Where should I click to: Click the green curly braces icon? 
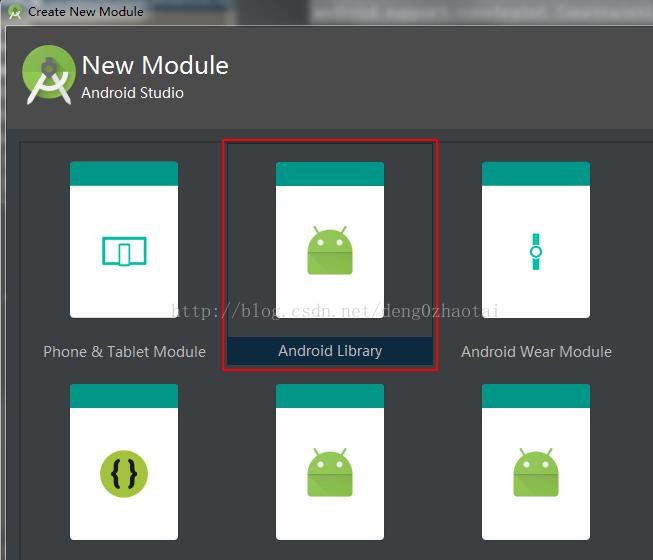coord(124,473)
